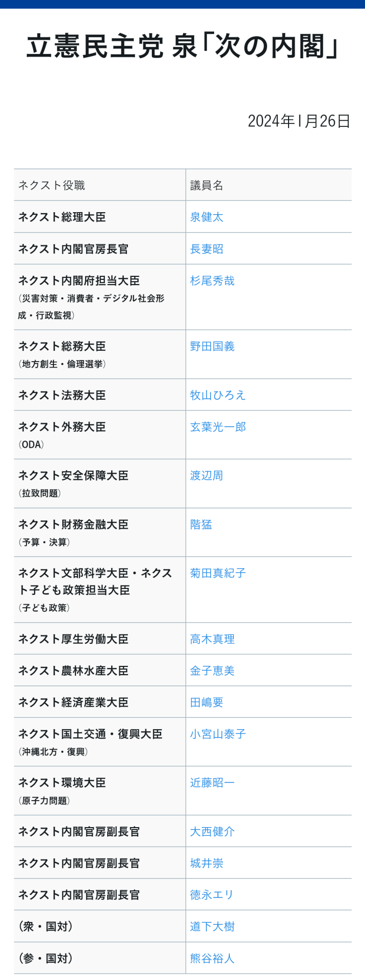
Task: Click the 金子恵美 name link
Action: click(x=212, y=671)
